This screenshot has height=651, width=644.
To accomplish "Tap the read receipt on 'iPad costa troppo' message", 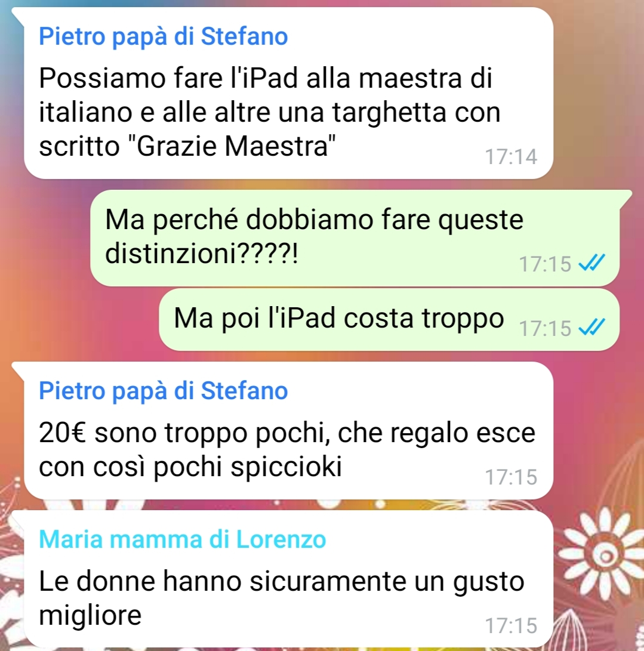I will pyautogui.click(x=591, y=327).
